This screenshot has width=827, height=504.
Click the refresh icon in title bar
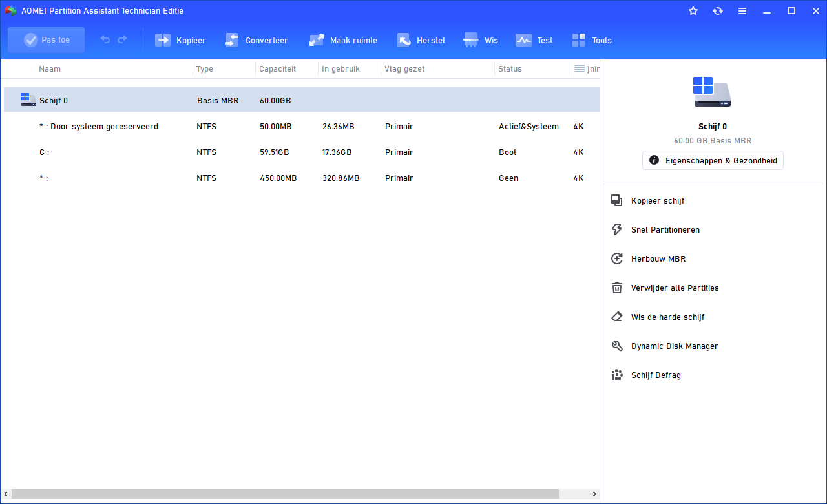718,11
